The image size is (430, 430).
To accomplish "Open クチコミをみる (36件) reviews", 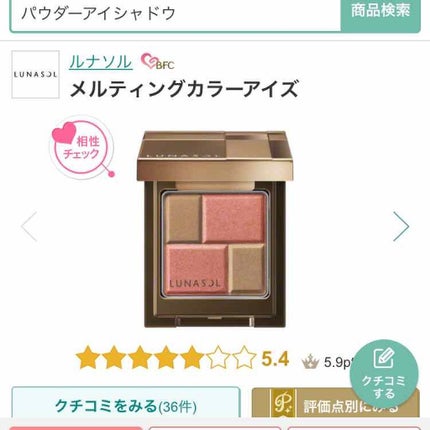I will [126, 404].
